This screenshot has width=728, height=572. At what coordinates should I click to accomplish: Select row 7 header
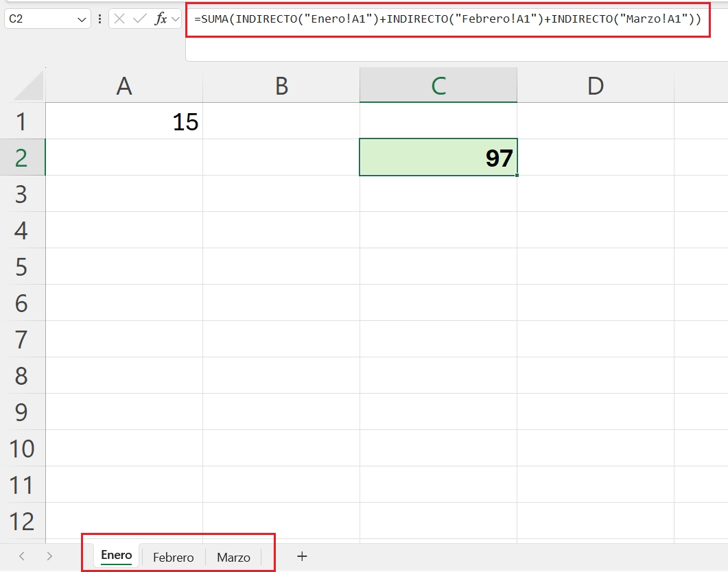(x=21, y=339)
